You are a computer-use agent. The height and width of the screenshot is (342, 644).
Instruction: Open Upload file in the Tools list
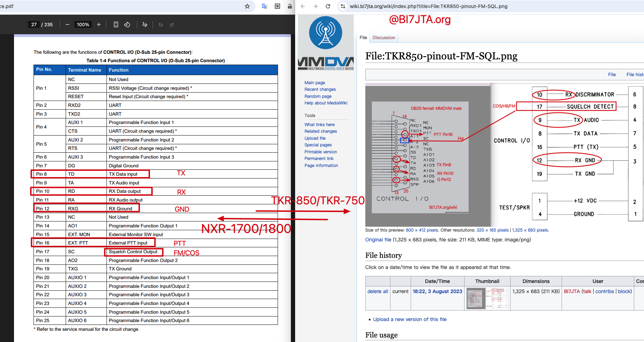coord(315,138)
